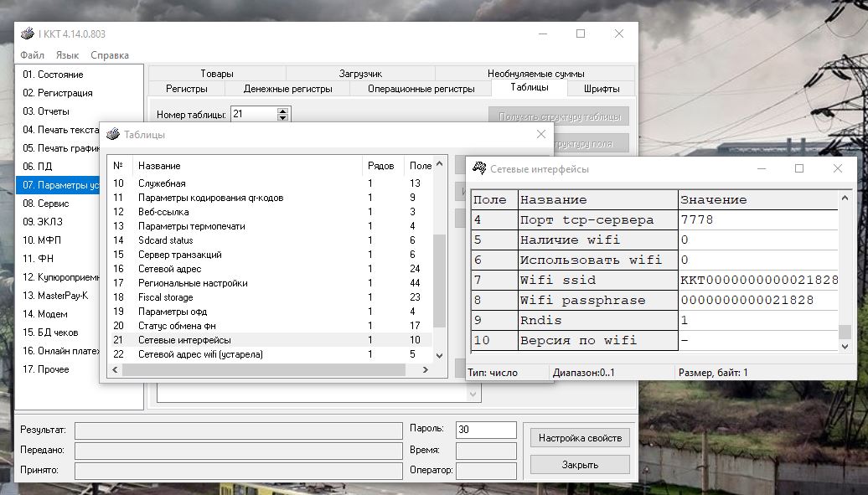Select the Сетевые интерфейсы row
Screen dimensions: 868x495
click(x=270, y=340)
